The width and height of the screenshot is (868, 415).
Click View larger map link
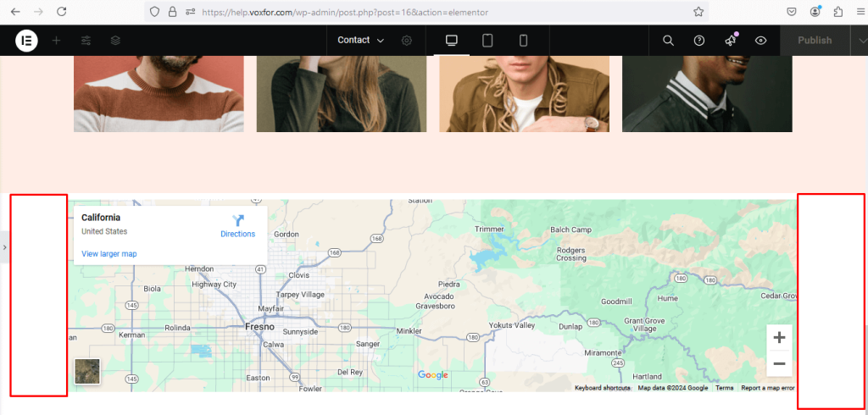(109, 254)
